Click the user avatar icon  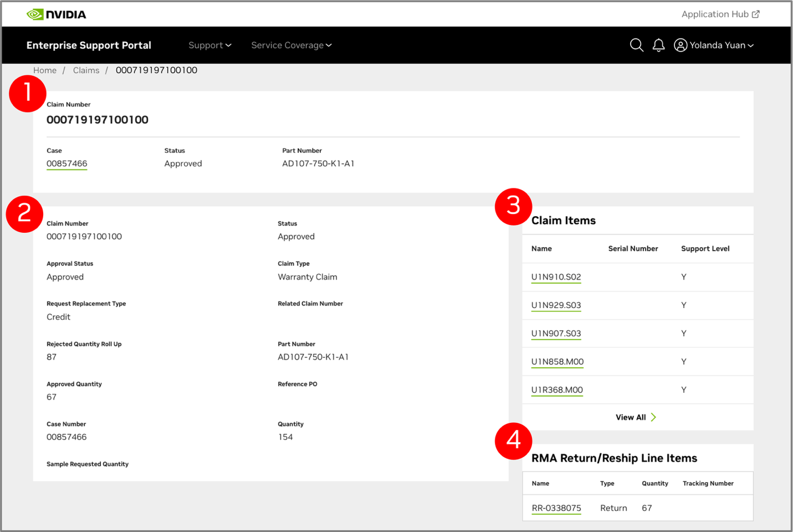pyautogui.click(x=681, y=45)
